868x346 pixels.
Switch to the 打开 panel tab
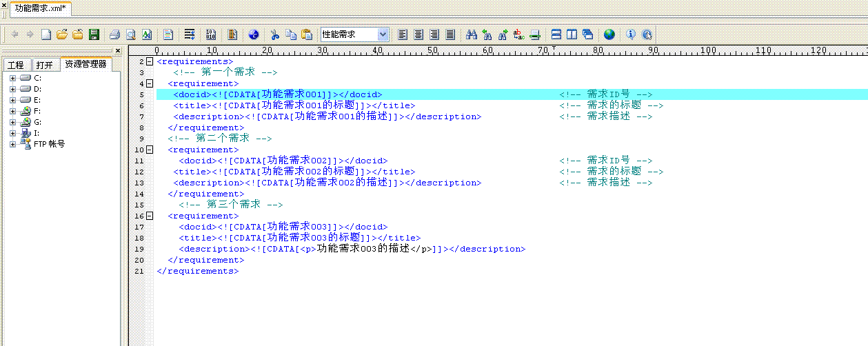(44, 65)
